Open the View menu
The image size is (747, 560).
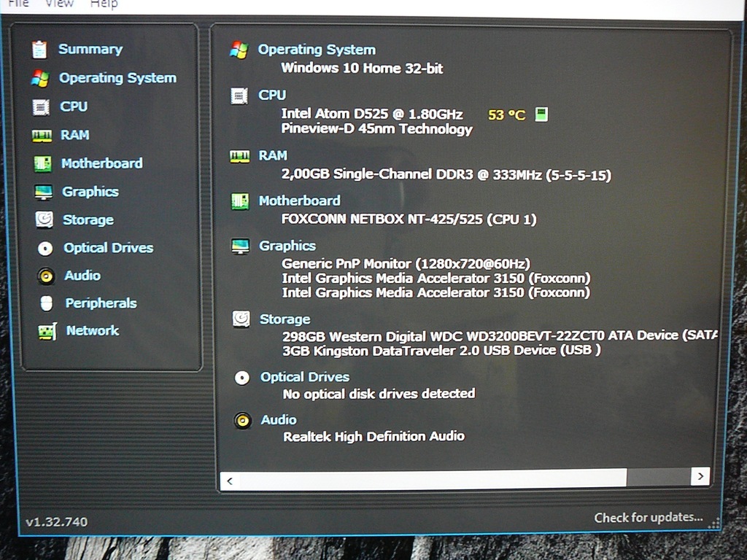pyautogui.click(x=60, y=4)
